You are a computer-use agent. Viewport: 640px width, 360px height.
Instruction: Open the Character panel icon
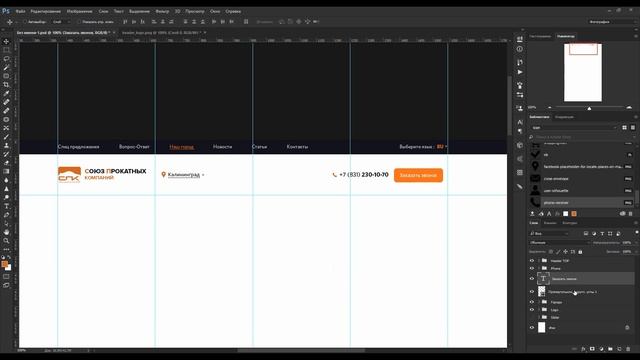[520, 122]
